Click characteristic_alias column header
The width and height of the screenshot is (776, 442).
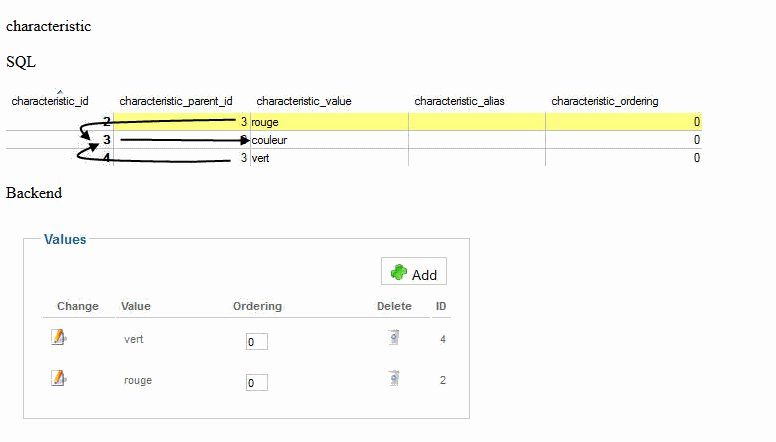pyautogui.click(x=459, y=101)
